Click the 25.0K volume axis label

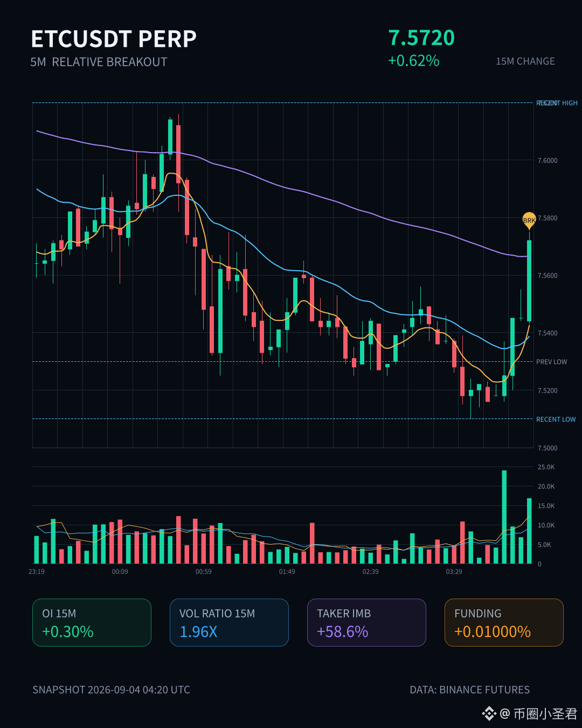(546, 467)
